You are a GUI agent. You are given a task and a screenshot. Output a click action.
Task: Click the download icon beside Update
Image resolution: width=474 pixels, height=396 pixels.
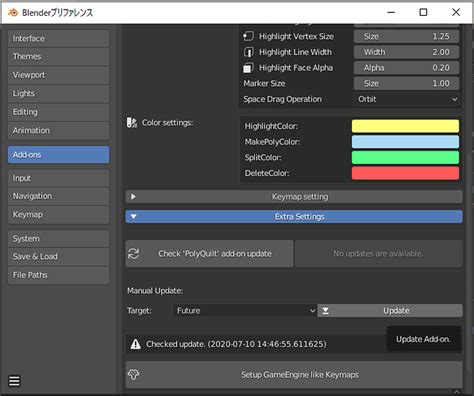tap(326, 311)
